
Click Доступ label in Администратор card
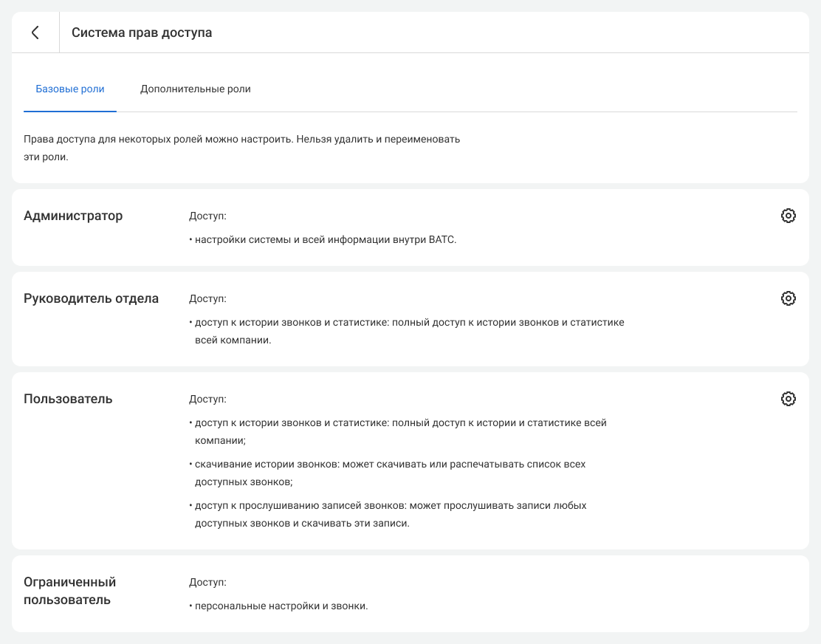click(x=207, y=216)
